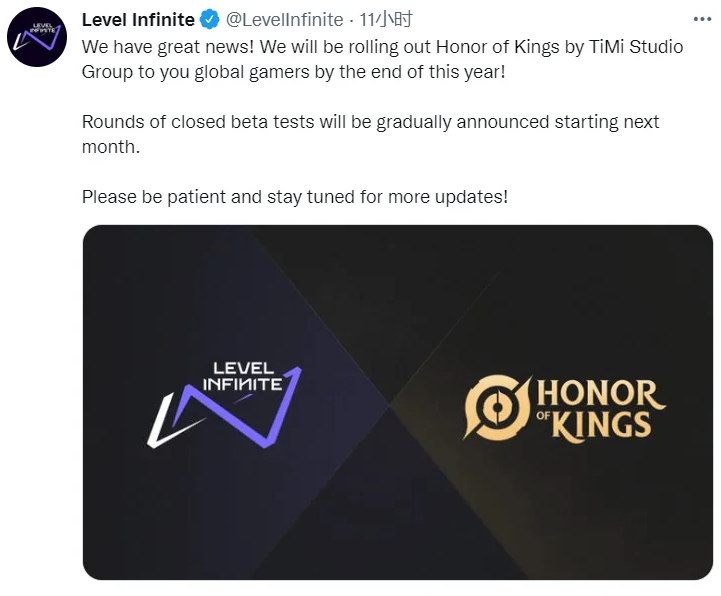The width and height of the screenshot is (721, 596).
Task: Click the golden HONOR KINGS lettering
Action: pyautogui.click(x=597, y=408)
